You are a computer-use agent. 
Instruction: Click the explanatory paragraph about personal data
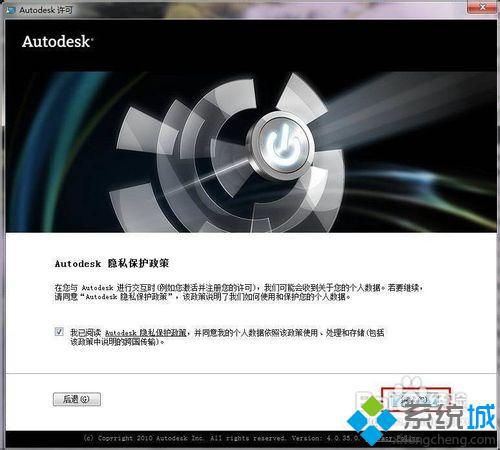tap(239, 292)
